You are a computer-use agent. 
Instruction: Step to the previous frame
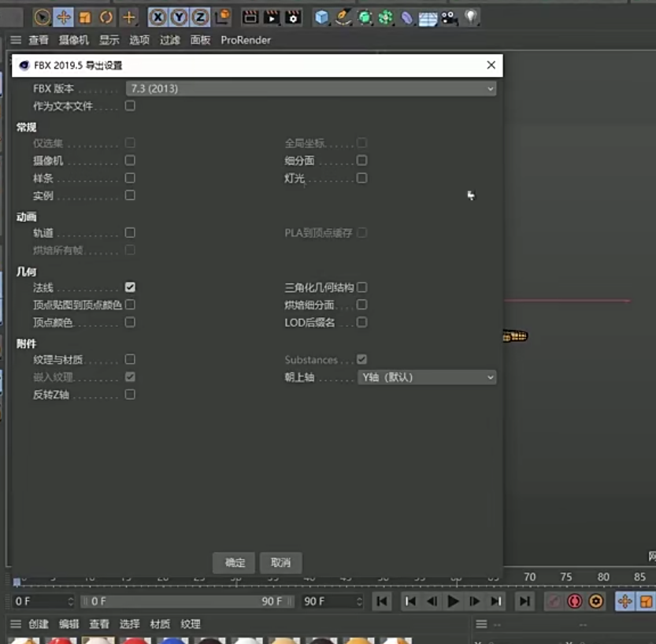(432, 601)
